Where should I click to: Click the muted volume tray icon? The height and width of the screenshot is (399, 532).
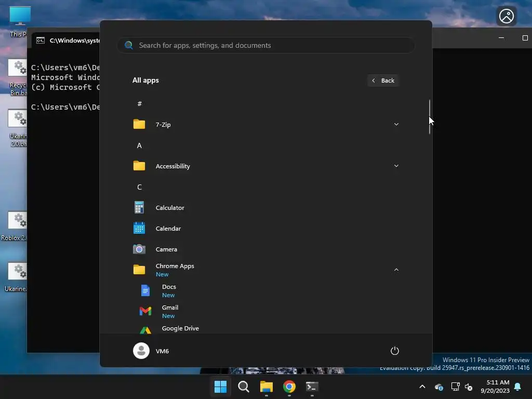(x=469, y=387)
